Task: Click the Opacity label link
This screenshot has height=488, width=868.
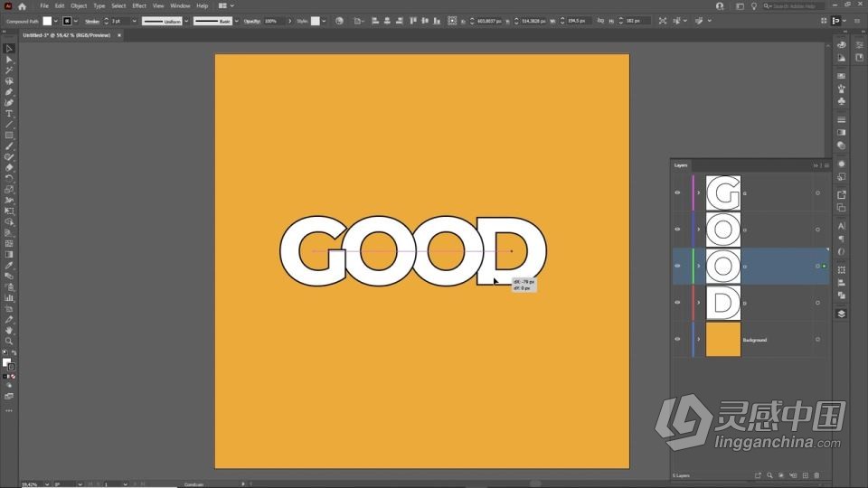Action: tap(252, 21)
